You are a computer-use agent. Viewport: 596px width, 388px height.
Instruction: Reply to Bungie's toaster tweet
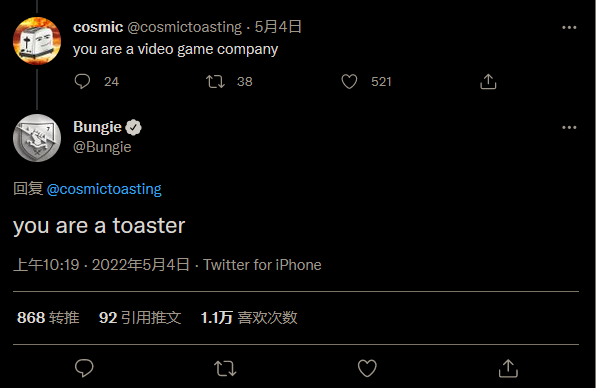point(84,368)
